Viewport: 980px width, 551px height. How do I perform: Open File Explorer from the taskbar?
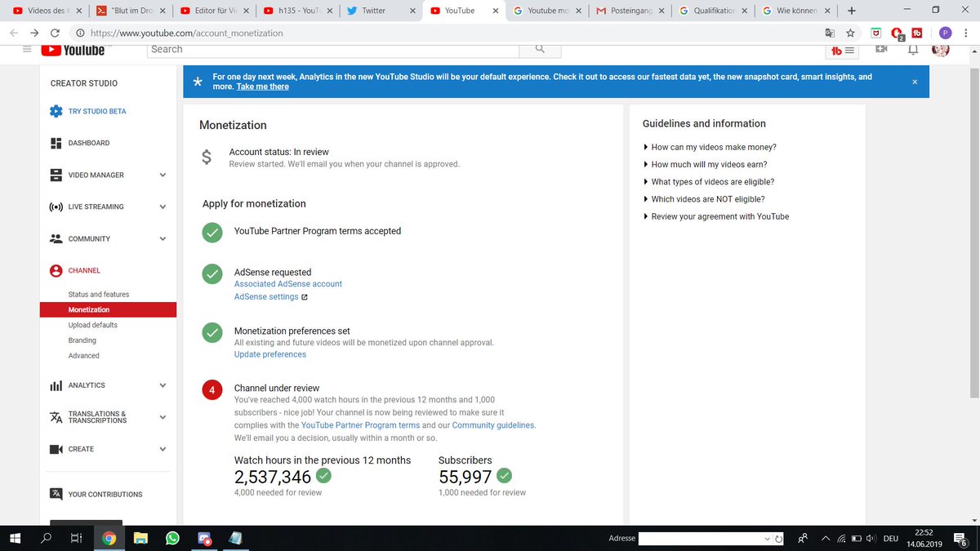point(140,539)
